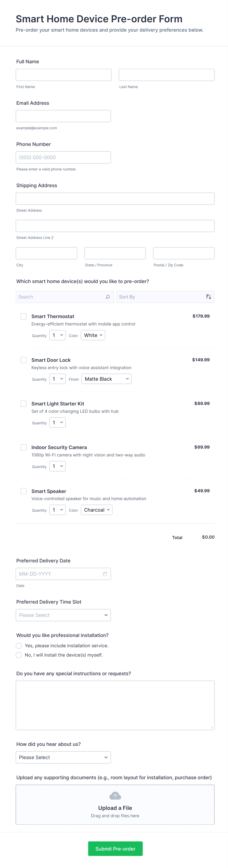Click the sort order icon
Image resolution: width=228 pixels, height=868 pixels.
click(208, 297)
